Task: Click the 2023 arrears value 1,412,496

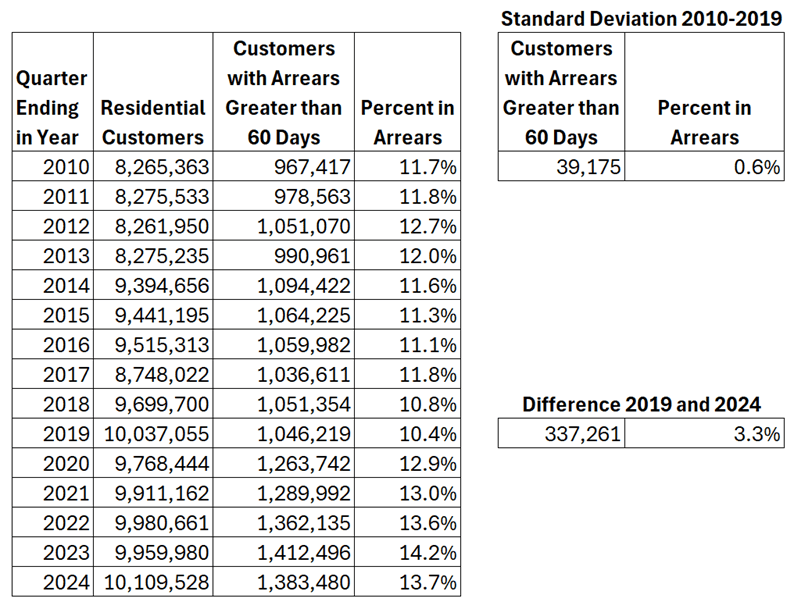Action: click(x=283, y=553)
